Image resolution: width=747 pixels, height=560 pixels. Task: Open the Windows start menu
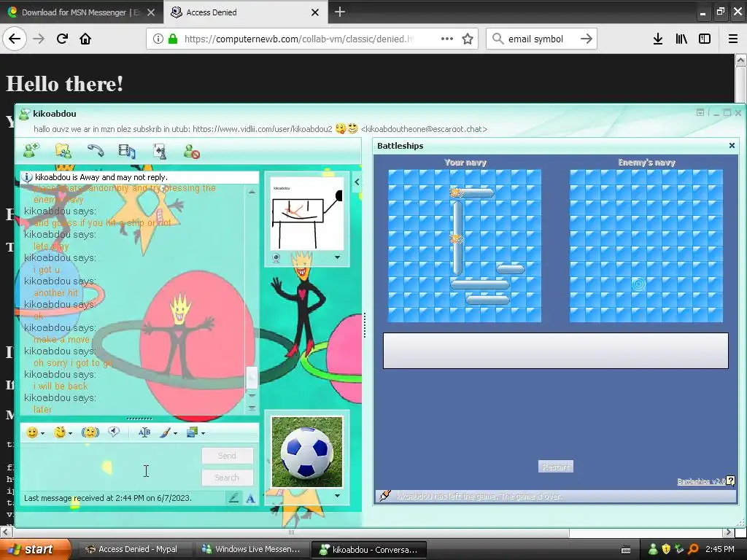coord(36,549)
